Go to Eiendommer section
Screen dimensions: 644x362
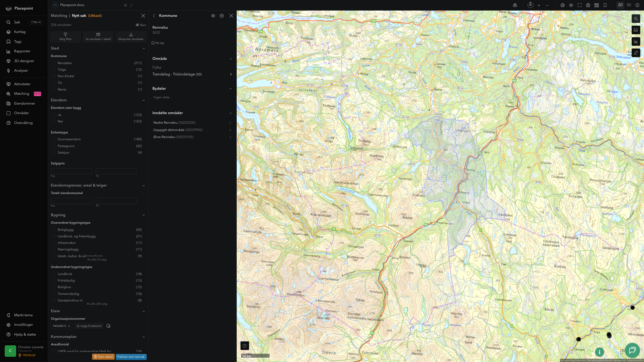click(x=24, y=103)
